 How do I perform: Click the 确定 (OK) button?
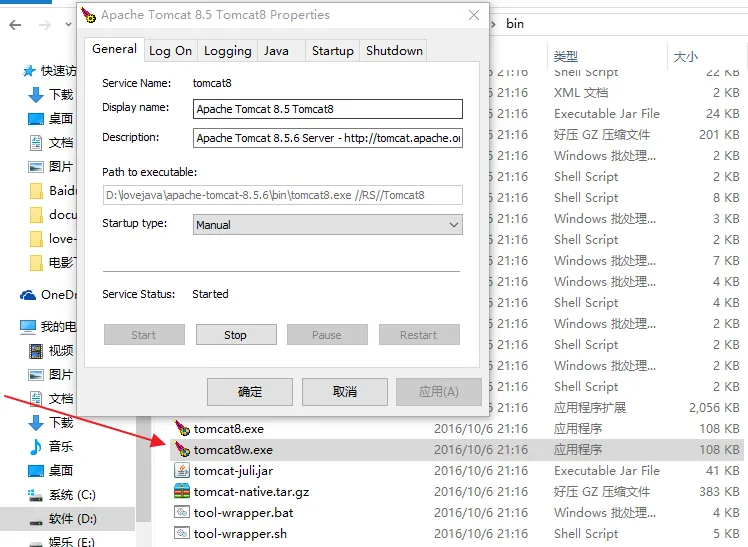(x=249, y=392)
